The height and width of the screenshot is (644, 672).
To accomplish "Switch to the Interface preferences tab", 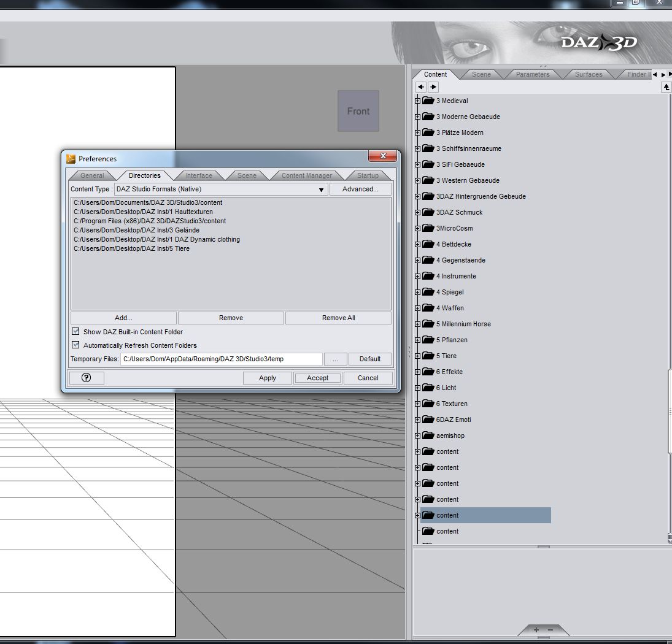I will click(x=199, y=175).
